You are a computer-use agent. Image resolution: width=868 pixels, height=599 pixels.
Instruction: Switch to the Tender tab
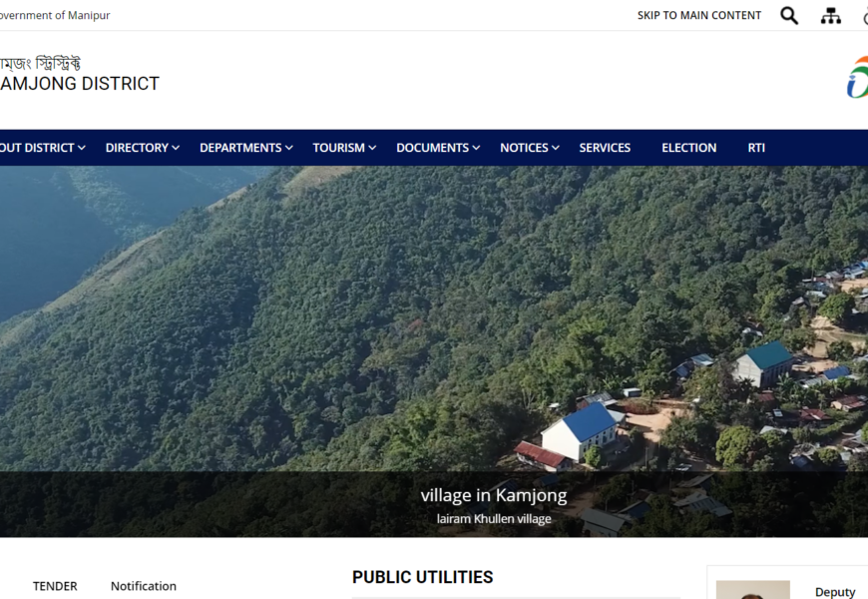[x=55, y=586]
